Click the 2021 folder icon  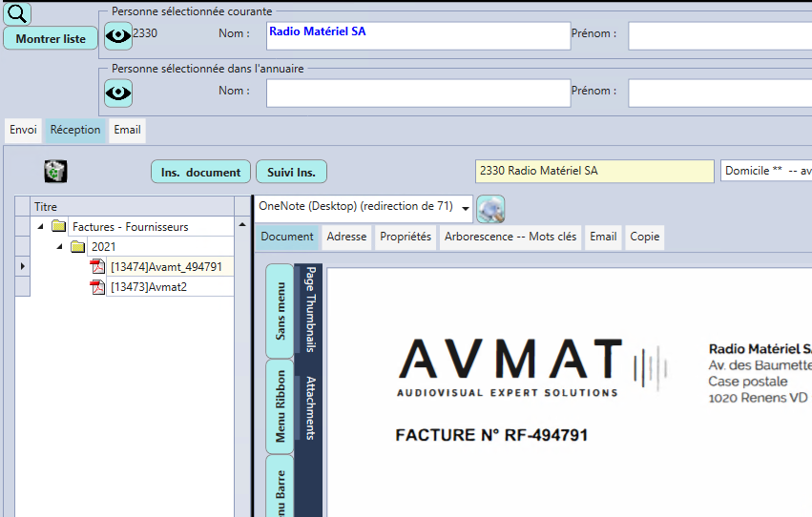[x=78, y=246]
